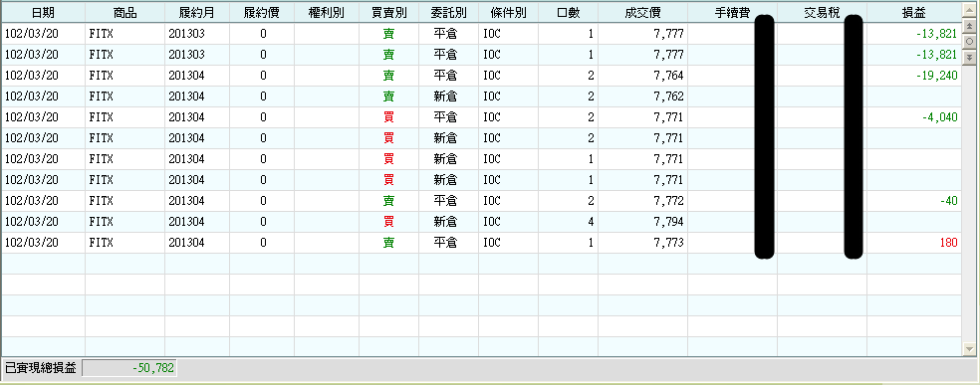Sort by the 成交價 column header
Viewport: 980px width, 385px height.
tap(642, 13)
